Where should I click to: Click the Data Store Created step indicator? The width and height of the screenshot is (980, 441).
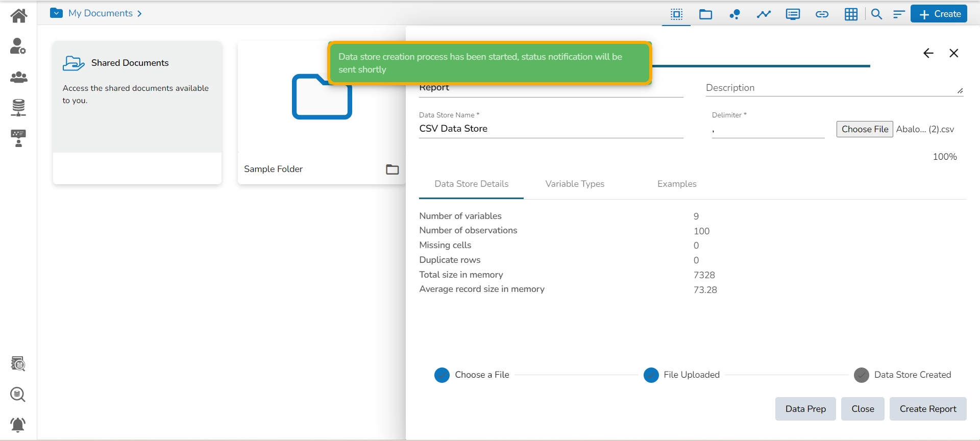(x=861, y=375)
